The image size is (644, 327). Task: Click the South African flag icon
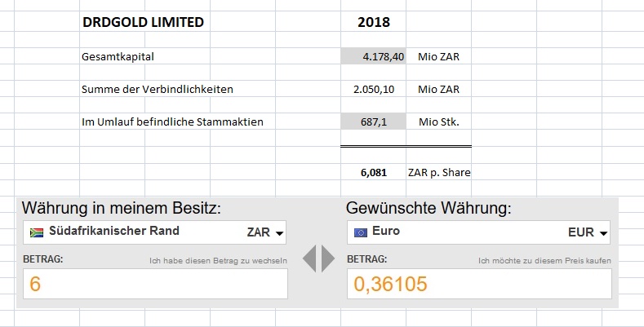[x=35, y=232]
